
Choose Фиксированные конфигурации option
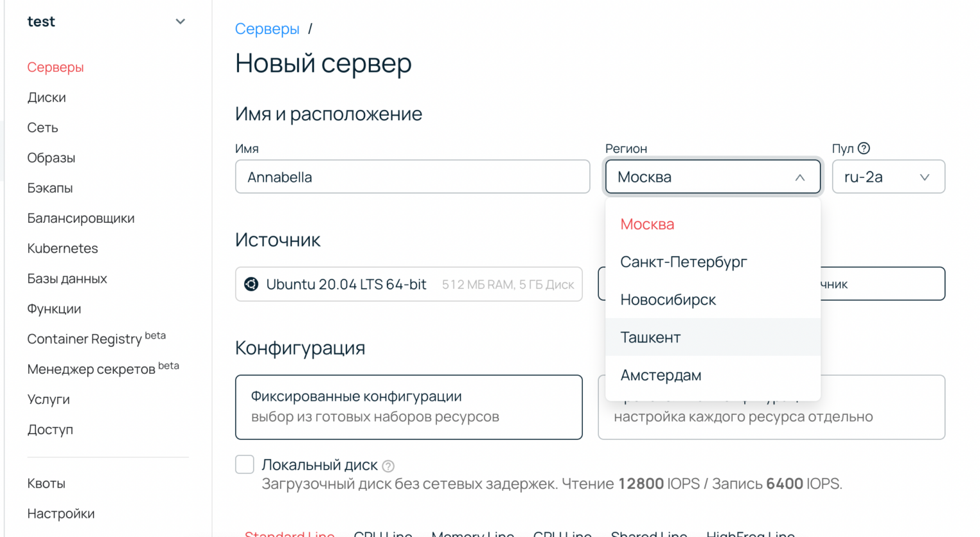[409, 407]
